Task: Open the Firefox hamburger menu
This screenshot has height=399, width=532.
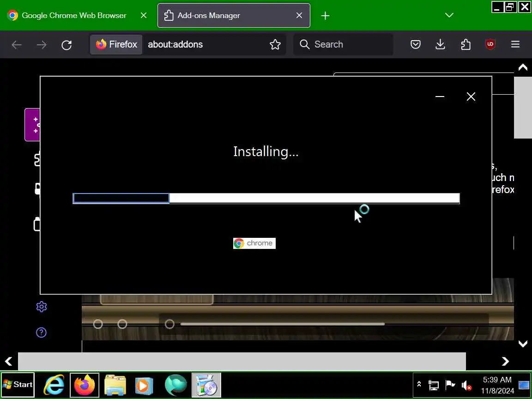Action: click(515, 44)
